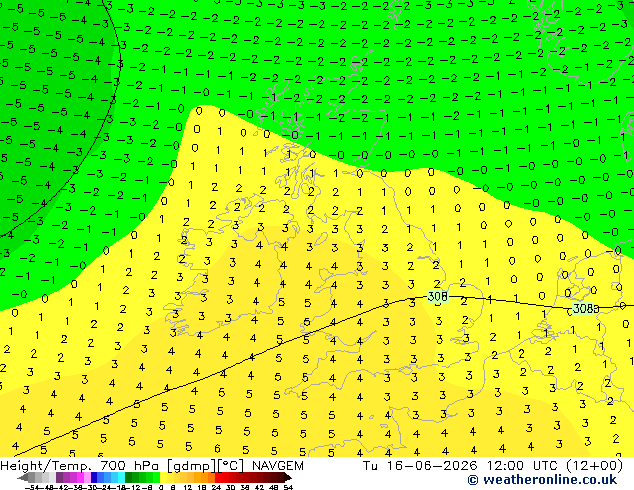Click the bright red legend swatch at 24
The image size is (634, 490).
point(218,477)
